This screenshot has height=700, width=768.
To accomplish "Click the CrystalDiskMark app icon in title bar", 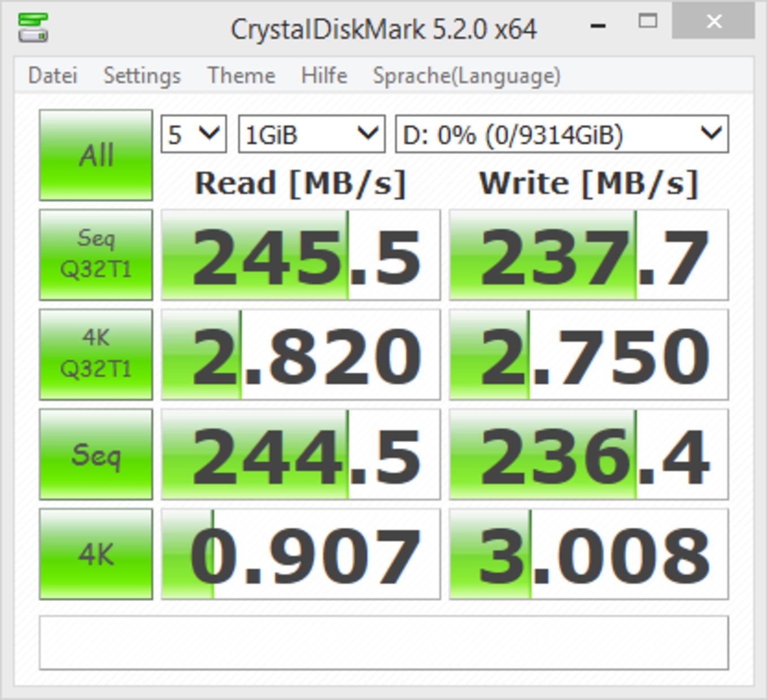I will 33,28.
